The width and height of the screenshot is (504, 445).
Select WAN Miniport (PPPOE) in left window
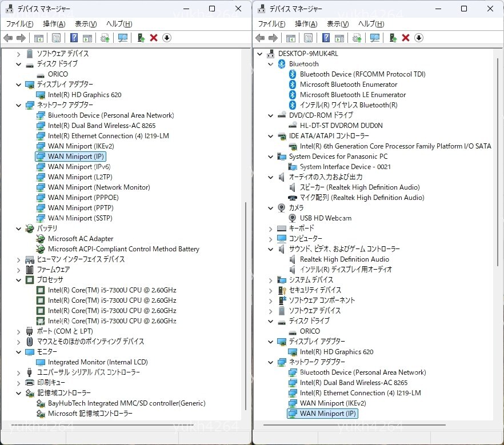pyautogui.click(x=83, y=198)
